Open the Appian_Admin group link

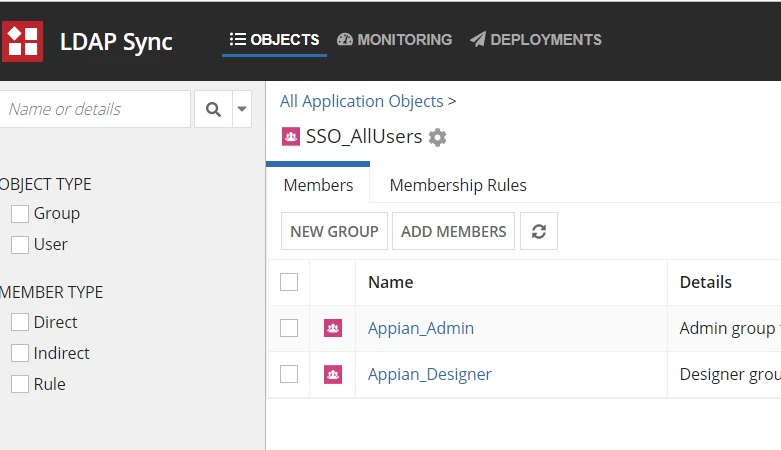[421, 328]
